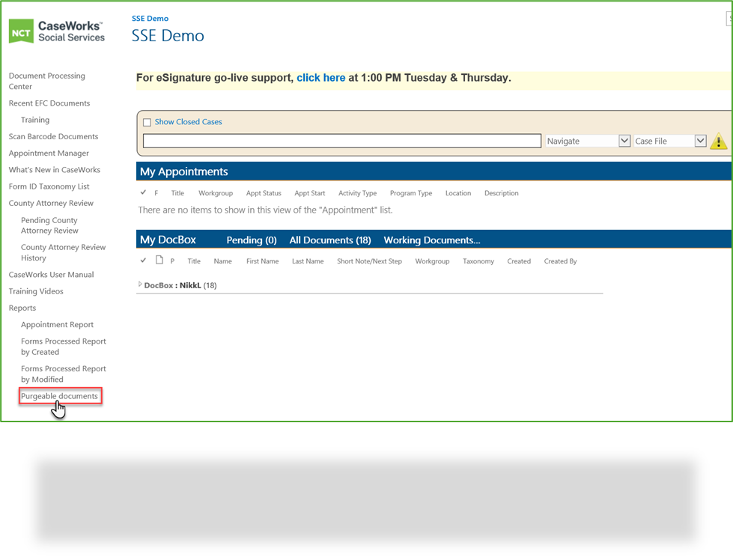Sort appointments by Workgroup column
This screenshot has height=560, width=733.
click(x=216, y=193)
